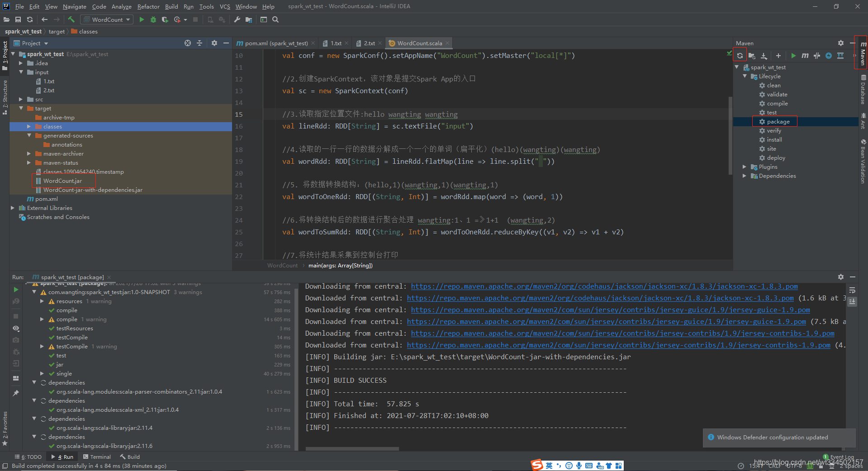868x471 pixels.
Task: Expand External Libraries node
Action: (13, 208)
